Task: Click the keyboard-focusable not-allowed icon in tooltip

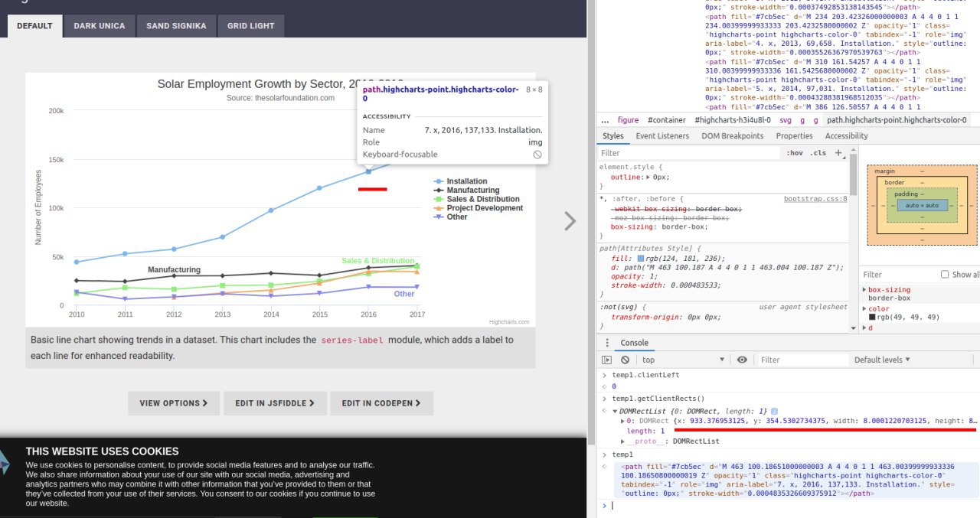Action: (x=537, y=155)
